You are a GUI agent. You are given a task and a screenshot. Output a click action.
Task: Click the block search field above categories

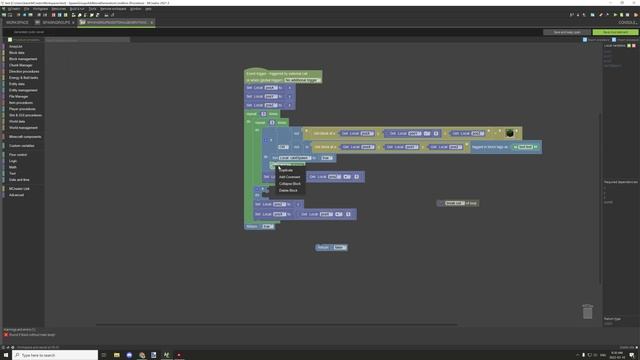87,40
